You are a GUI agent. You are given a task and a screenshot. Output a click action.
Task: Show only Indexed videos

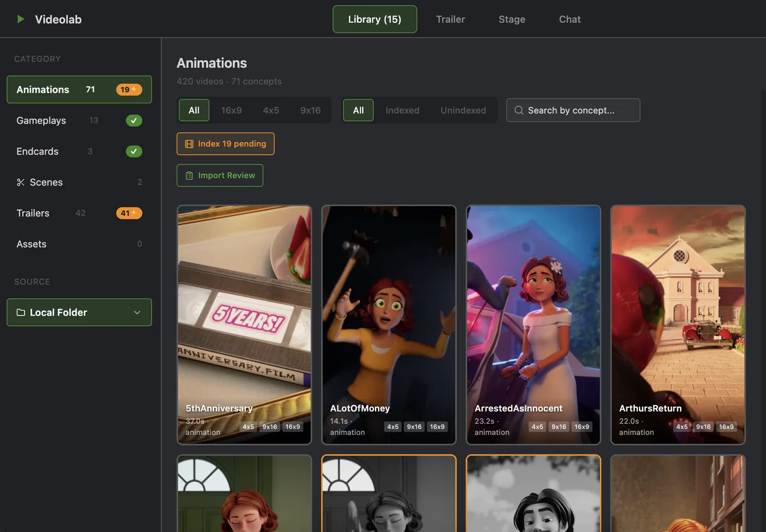click(x=402, y=110)
